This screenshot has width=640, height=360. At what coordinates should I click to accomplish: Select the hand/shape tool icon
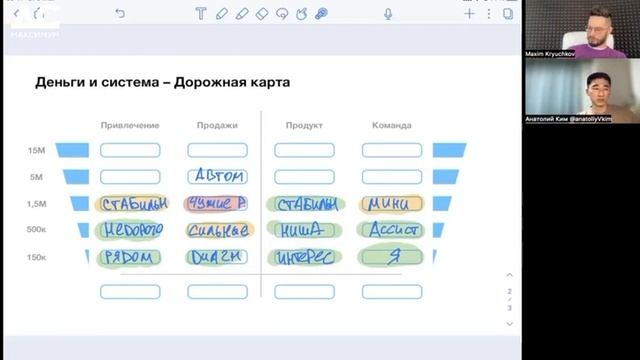(301, 14)
